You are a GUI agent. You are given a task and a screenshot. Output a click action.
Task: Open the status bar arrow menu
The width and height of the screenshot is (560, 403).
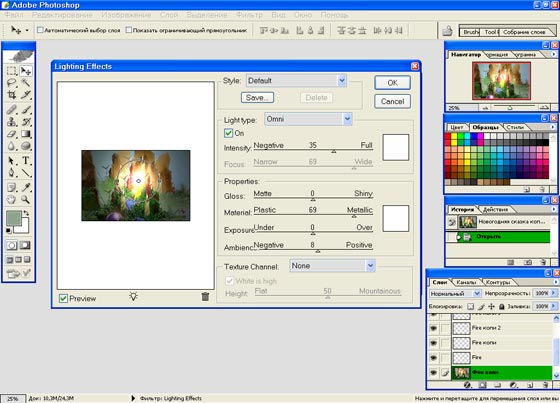(133, 398)
